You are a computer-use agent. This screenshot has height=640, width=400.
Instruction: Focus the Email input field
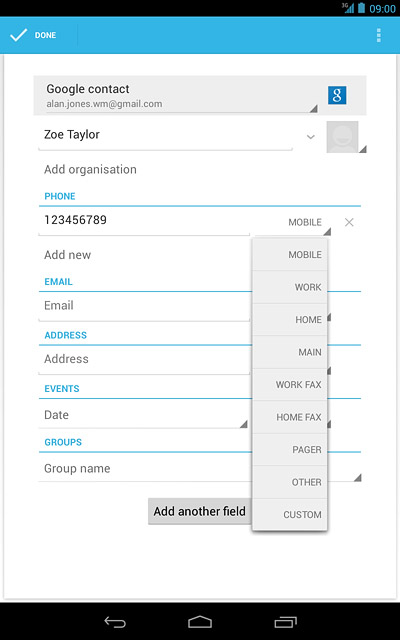point(144,306)
